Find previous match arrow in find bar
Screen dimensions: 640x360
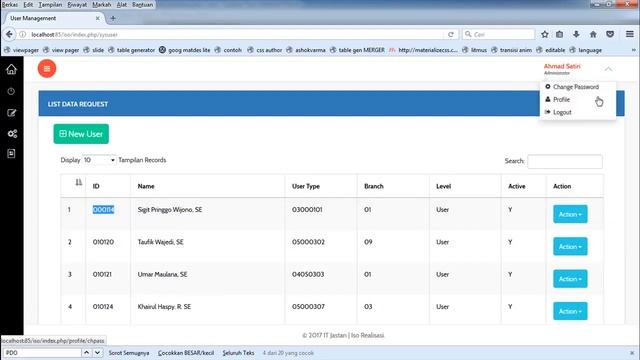click(x=87, y=352)
